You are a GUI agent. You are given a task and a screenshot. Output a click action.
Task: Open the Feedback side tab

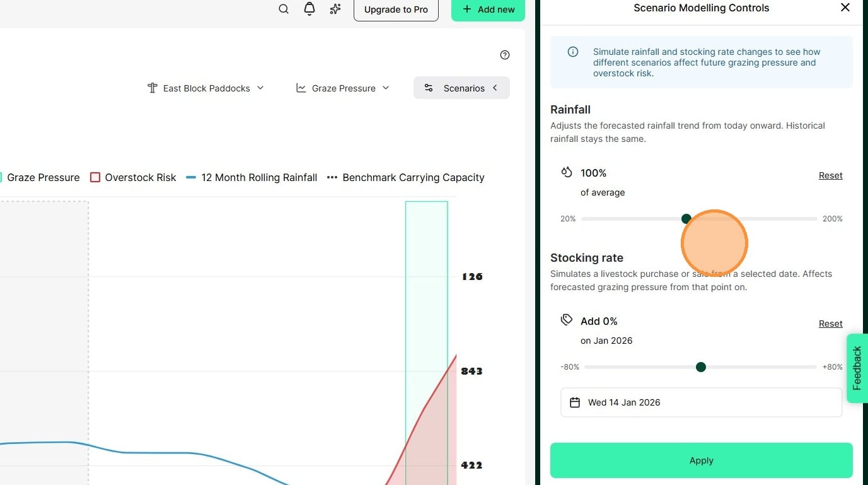tap(857, 368)
